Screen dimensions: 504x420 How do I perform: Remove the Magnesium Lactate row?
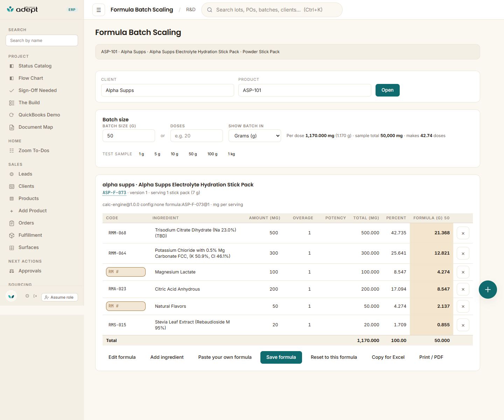pyautogui.click(x=463, y=272)
